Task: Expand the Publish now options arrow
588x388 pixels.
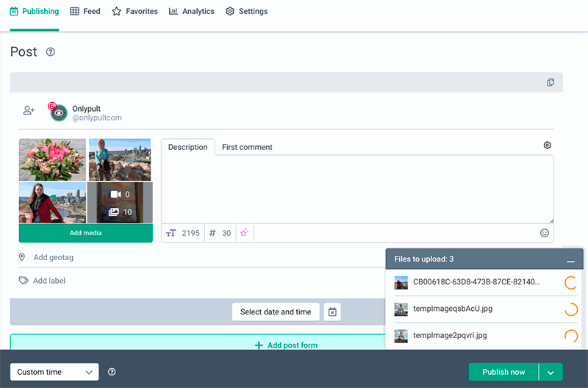Action: click(551, 372)
